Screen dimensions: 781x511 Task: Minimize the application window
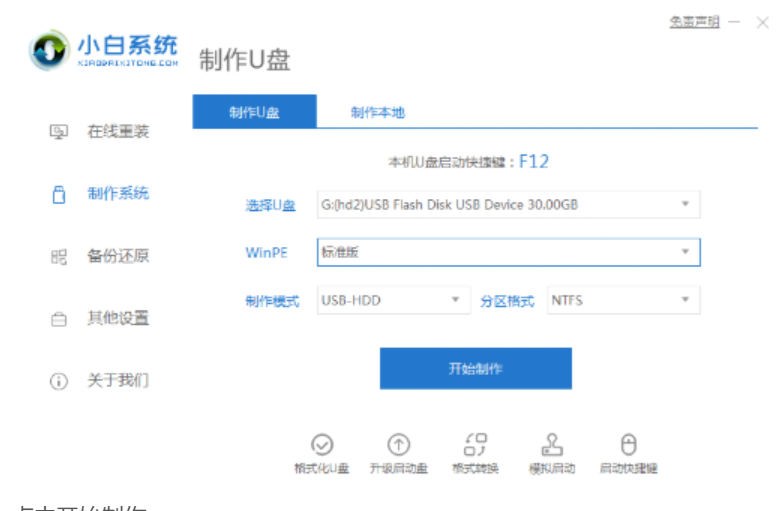pyautogui.click(x=734, y=22)
